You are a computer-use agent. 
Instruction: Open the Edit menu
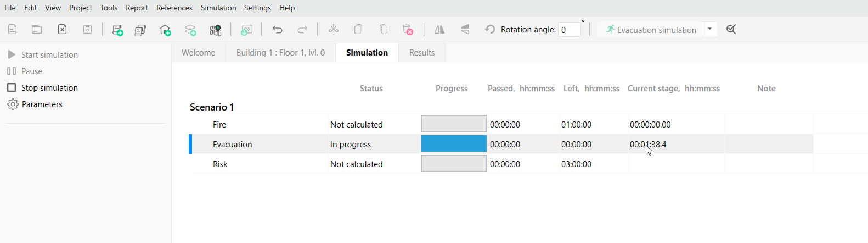pyautogui.click(x=31, y=8)
